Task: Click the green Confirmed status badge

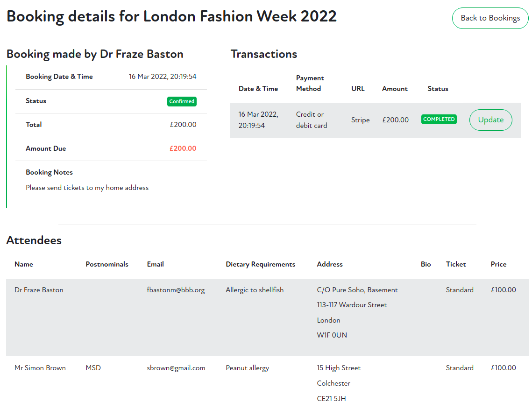Action: tap(182, 101)
